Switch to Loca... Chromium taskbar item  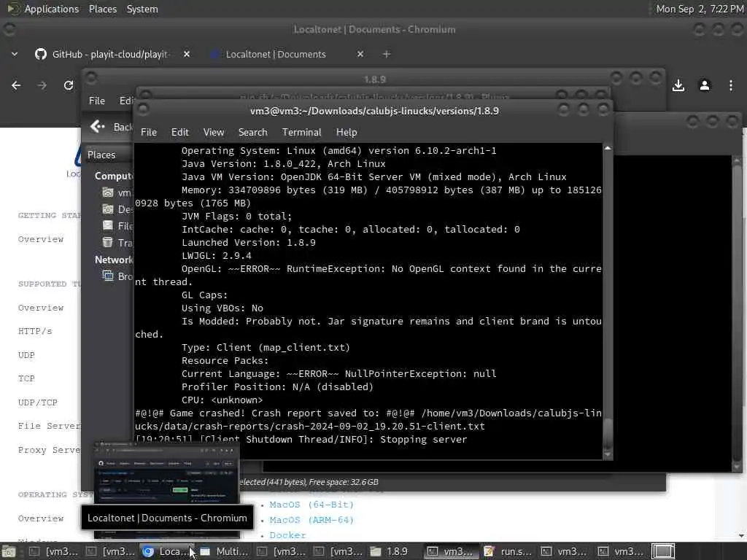(x=167, y=551)
